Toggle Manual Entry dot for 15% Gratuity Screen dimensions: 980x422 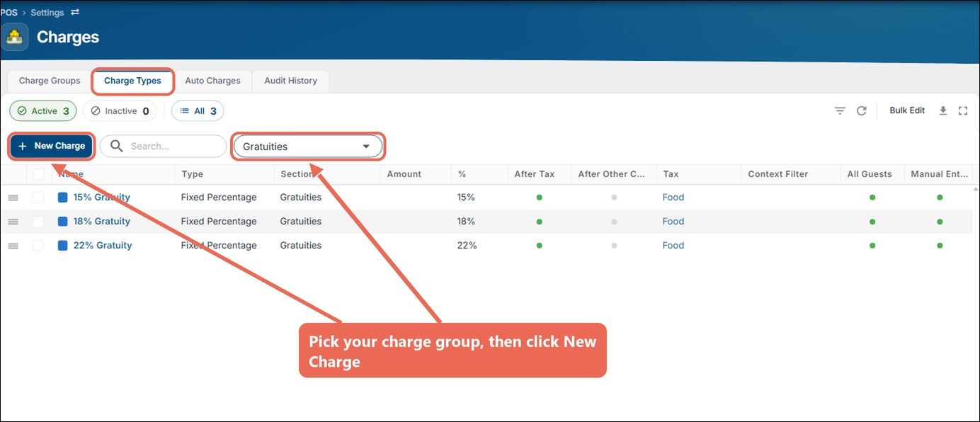940,198
